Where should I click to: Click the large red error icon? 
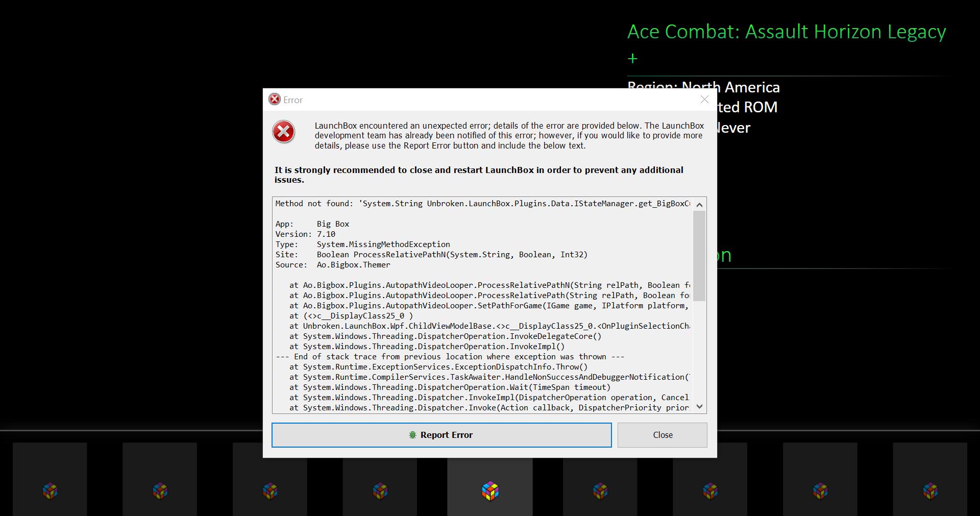(x=283, y=132)
